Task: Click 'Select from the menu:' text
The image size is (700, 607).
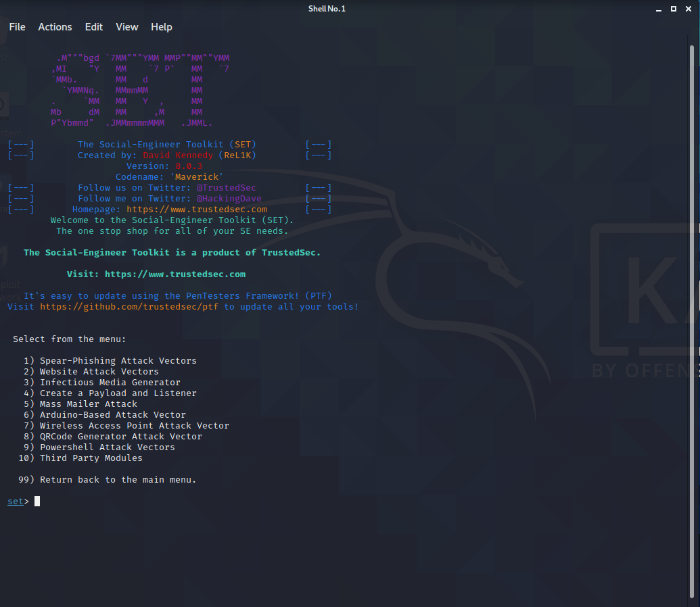Action: pyautogui.click(x=69, y=339)
